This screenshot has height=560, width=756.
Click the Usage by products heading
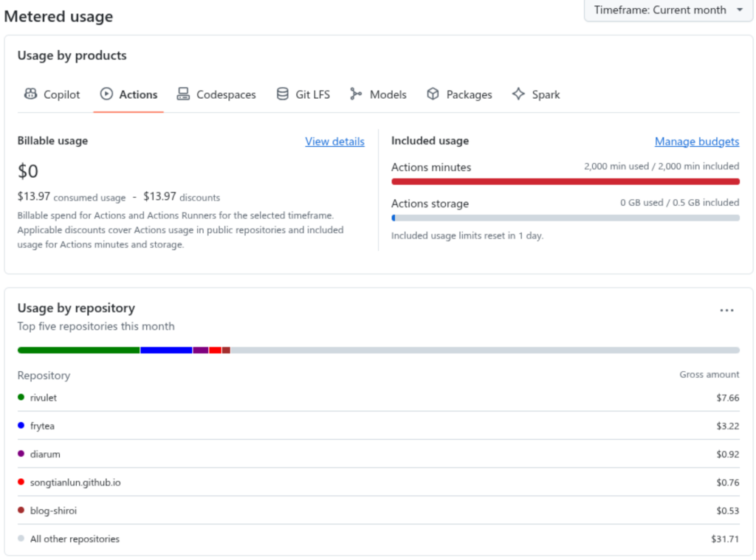72,55
